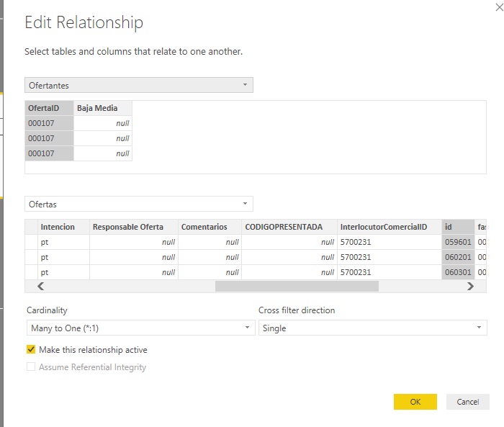Click the Cross filter direction label
Viewport: 504px width, 427px height.
(x=297, y=310)
